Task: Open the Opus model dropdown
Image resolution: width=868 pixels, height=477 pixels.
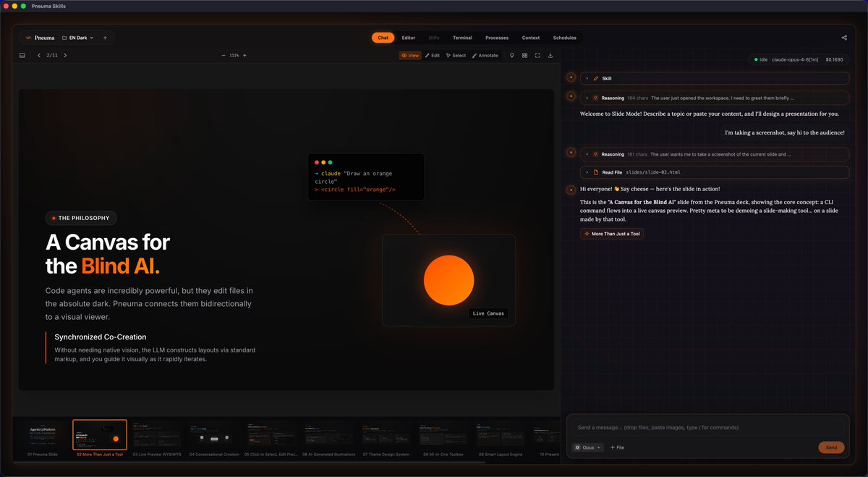Action: click(588, 447)
